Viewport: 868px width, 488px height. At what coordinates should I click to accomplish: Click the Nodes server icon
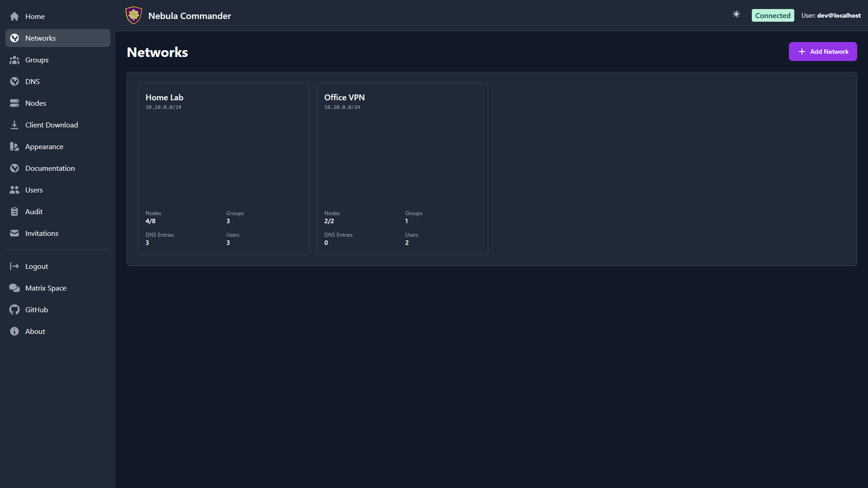pyautogui.click(x=14, y=103)
